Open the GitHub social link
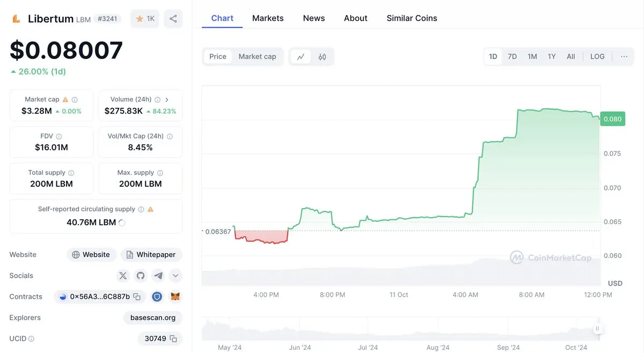This screenshot has height=353, width=644. (141, 276)
